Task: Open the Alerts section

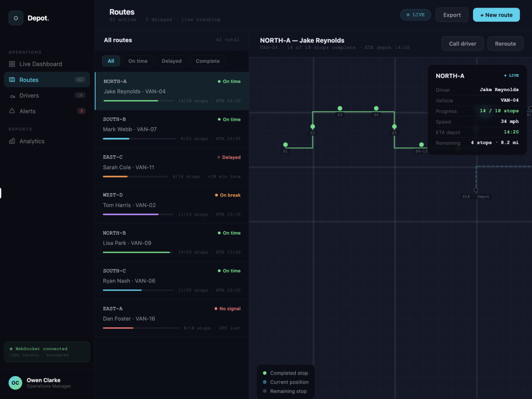Action: [x=47, y=111]
